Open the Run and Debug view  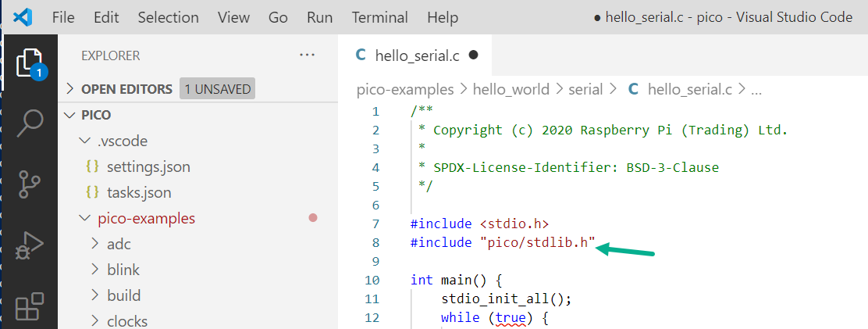(x=30, y=246)
